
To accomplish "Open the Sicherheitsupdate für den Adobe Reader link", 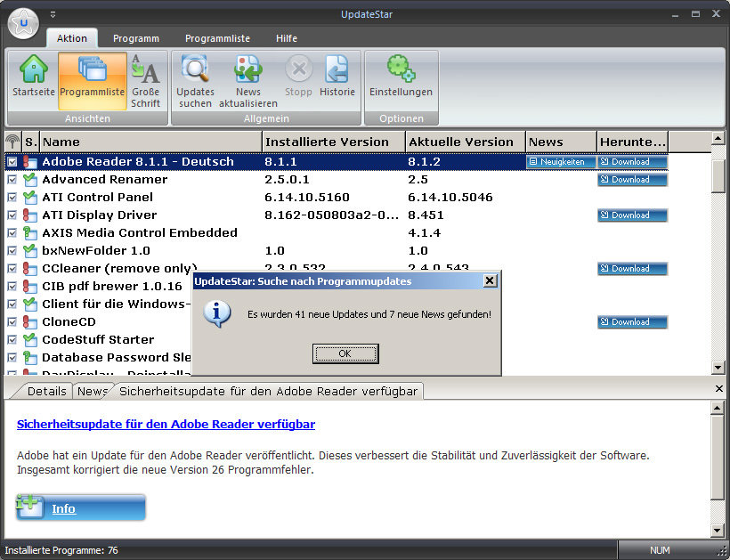I will (166, 424).
